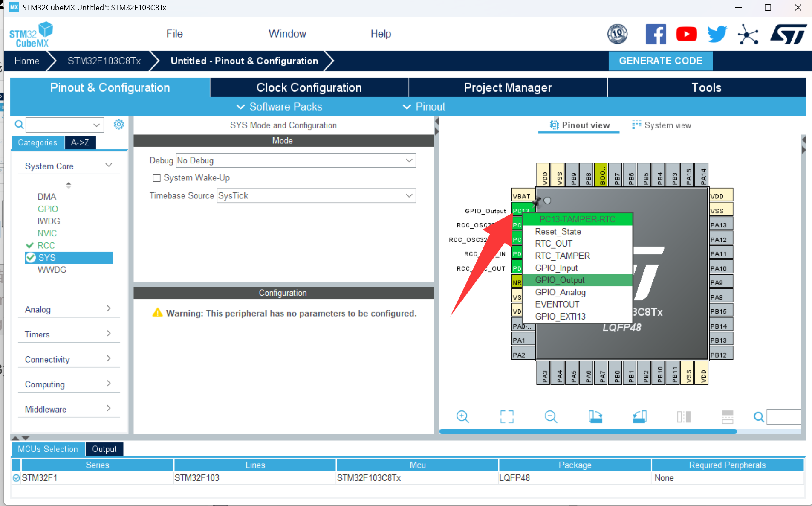Select the RCC item in System Core
812x506 pixels.
(46, 245)
